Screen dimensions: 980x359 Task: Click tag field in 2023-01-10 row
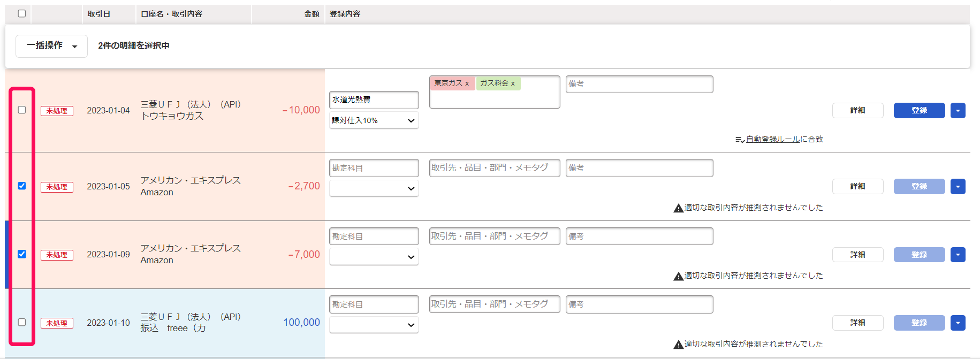coord(495,304)
